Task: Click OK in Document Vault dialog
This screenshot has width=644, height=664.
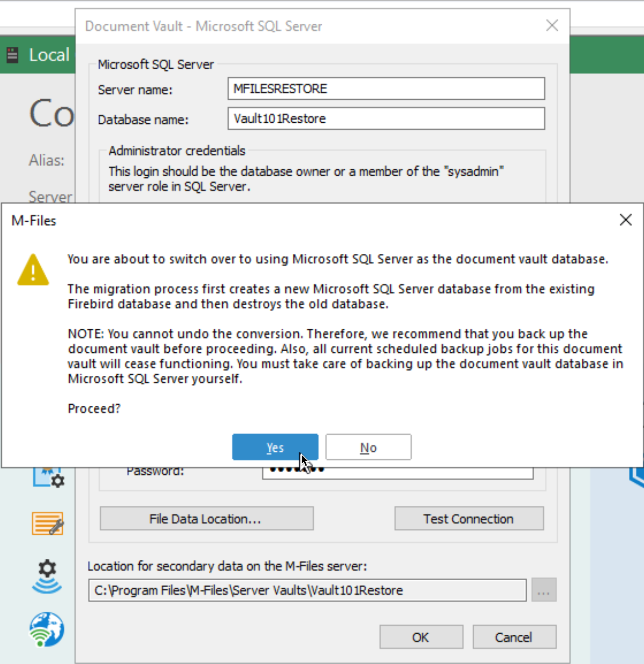Action: (421, 637)
